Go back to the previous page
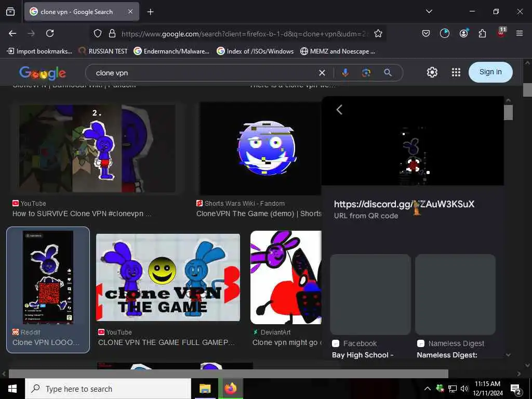The height and width of the screenshot is (399, 532). [x=12, y=33]
